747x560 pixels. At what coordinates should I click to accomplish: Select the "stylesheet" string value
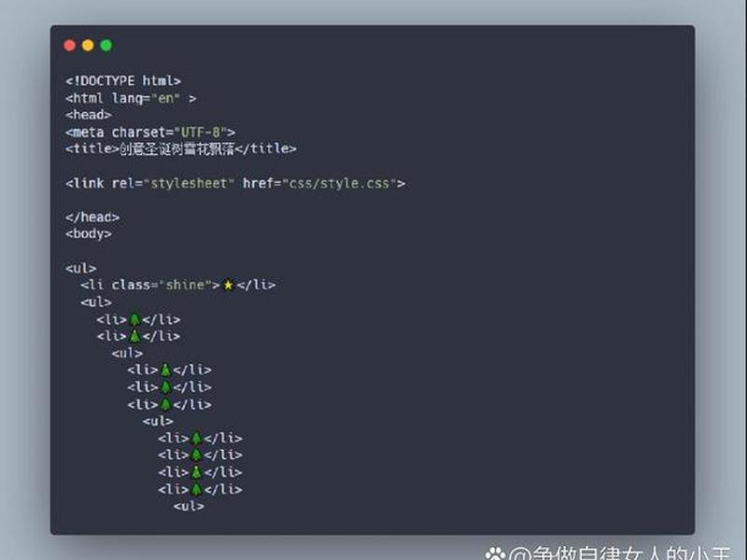click(x=189, y=183)
